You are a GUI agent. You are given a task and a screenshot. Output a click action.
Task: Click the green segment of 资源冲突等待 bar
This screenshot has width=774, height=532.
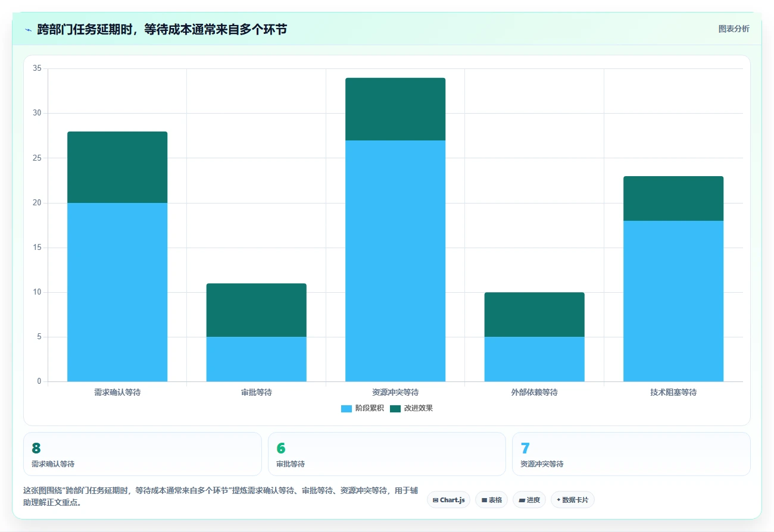click(x=395, y=109)
